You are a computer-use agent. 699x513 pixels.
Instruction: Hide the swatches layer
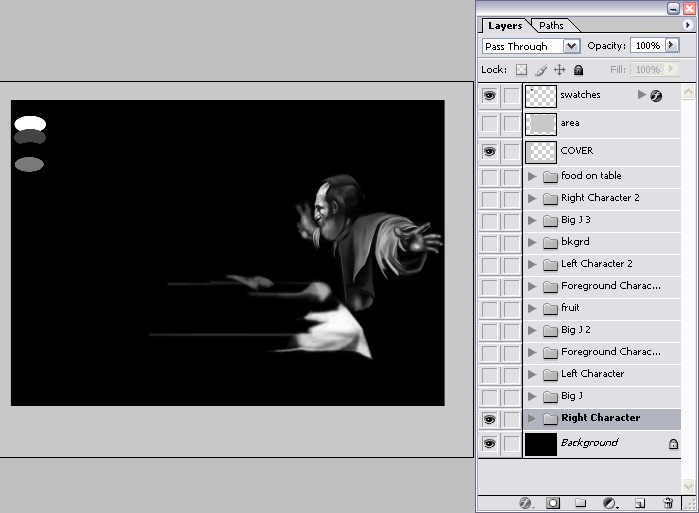point(489,96)
